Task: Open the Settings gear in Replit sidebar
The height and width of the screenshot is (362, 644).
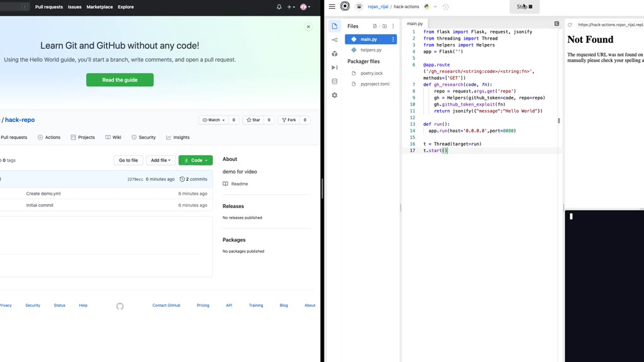Action: tap(335, 96)
